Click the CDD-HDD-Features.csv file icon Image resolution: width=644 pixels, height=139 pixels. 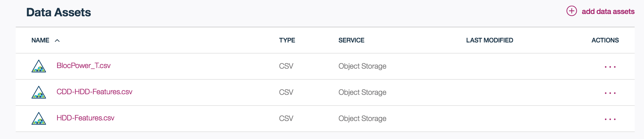[x=39, y=92]
